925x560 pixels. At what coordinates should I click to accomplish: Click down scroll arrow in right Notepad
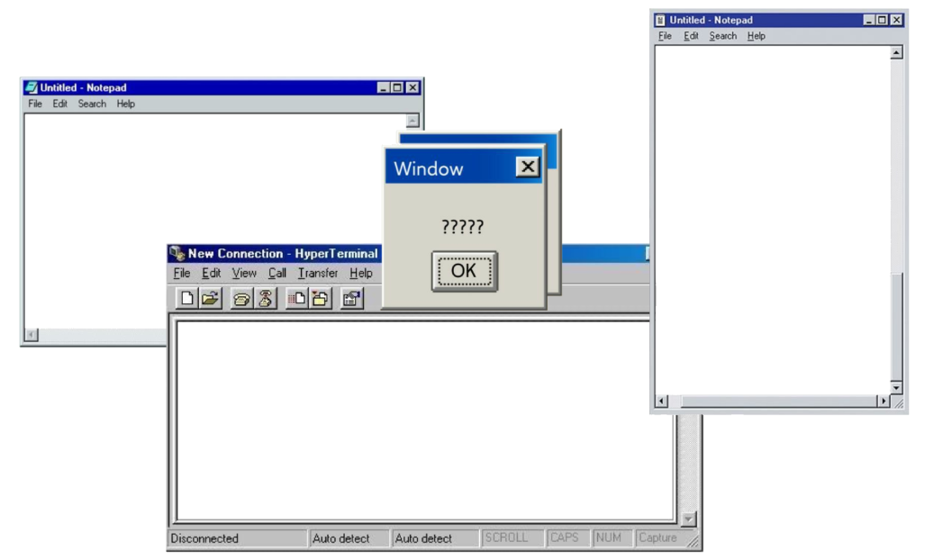click(x=895, y=386)
